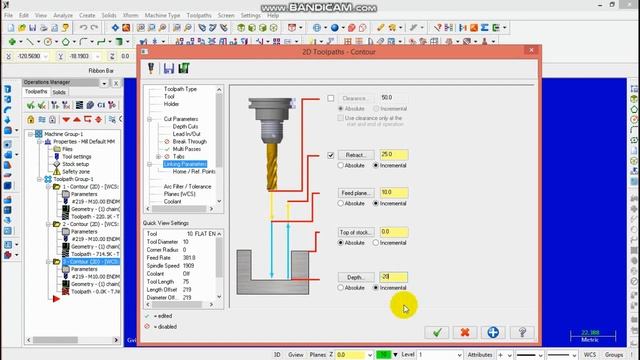Click the Redo arrow icon
Image resolution: width=640 pixels, height=360 pixels.
94,28
